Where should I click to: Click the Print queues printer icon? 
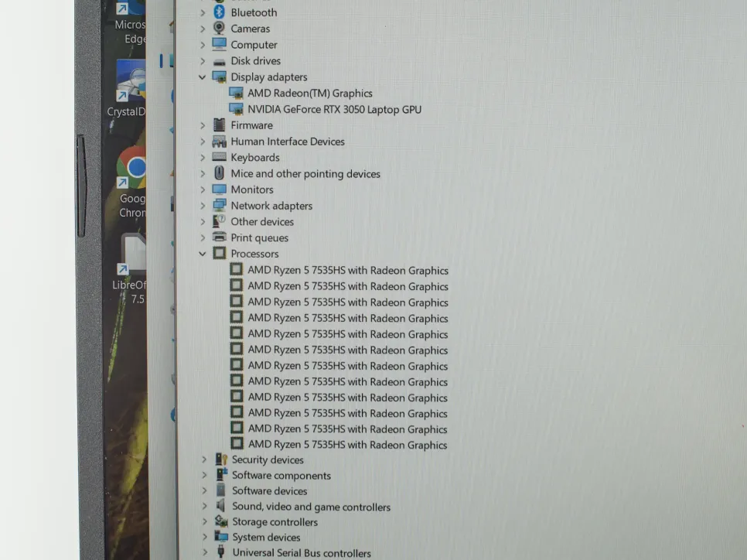coord(220,237)
